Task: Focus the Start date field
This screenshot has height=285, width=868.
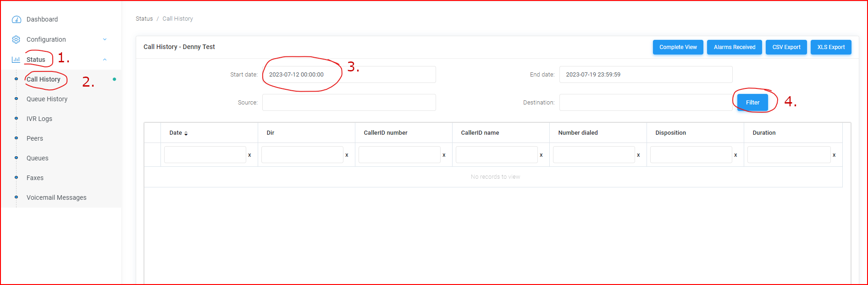Action: point(349,75)
